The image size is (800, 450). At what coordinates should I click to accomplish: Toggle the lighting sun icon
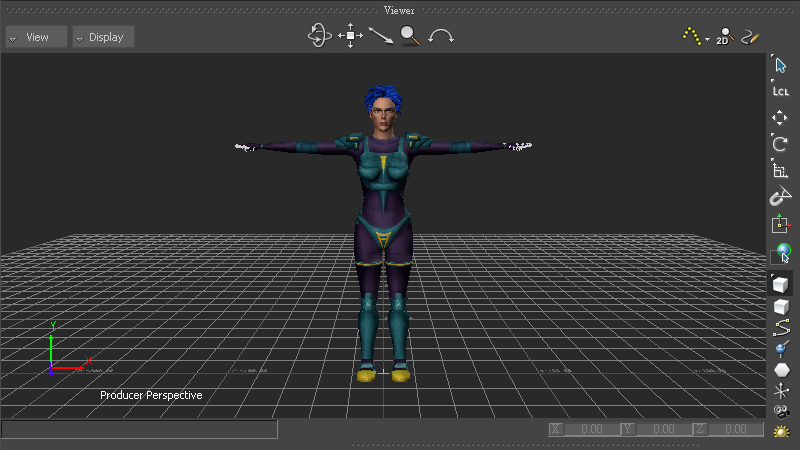pyautogui.click(x=781, y=432)
